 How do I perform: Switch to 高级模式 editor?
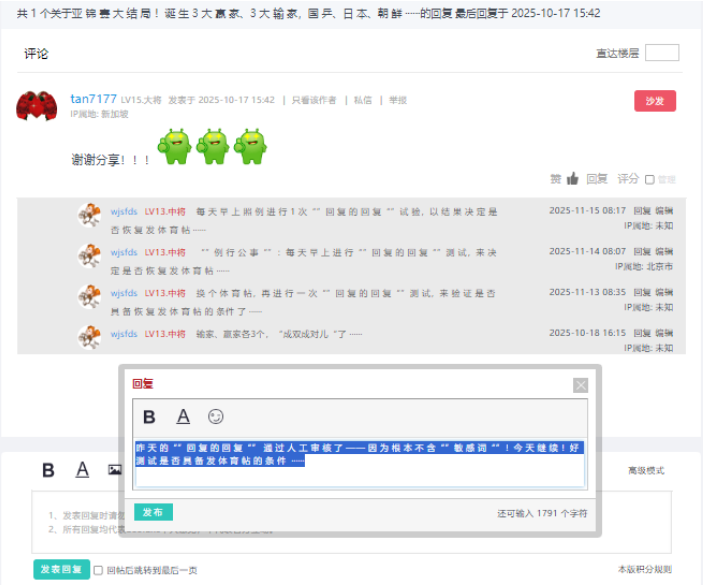645,471
